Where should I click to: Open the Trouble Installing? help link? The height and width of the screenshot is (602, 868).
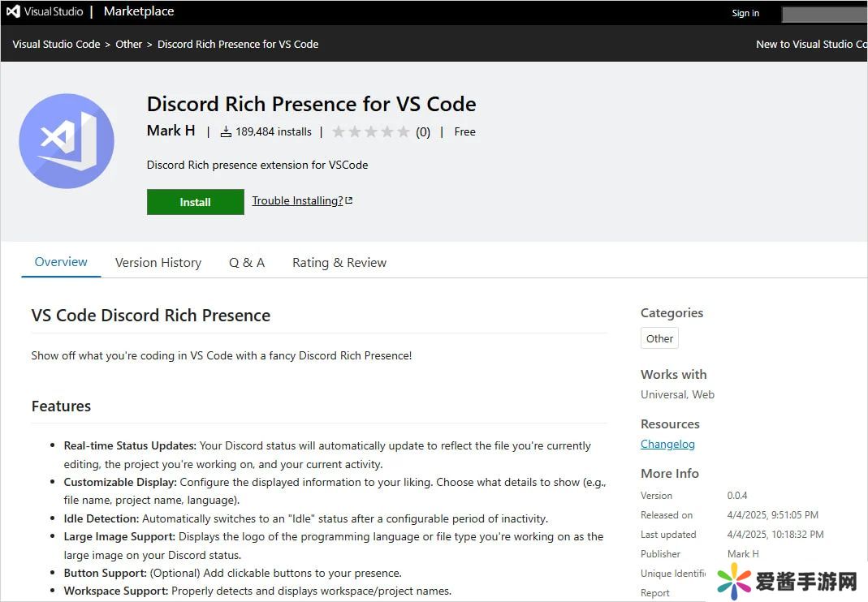point(296,201)
